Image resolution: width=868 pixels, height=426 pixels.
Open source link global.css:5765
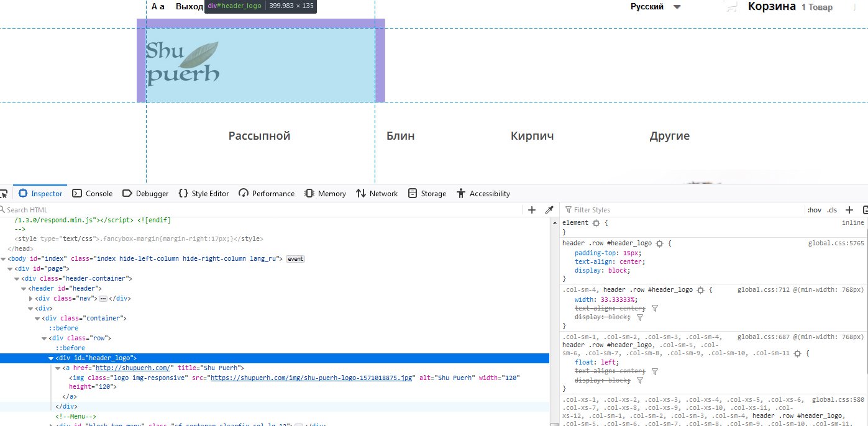click(x=836, y=243)
